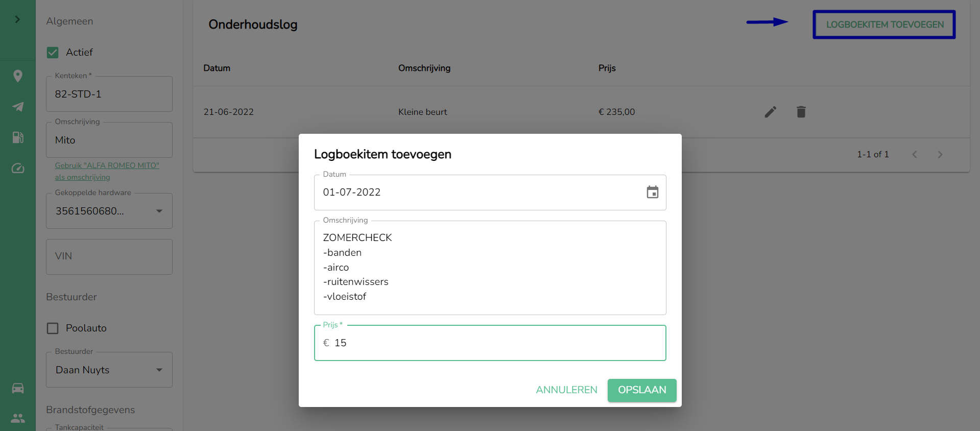The width and height of the screenshot is (980, 431).
Task: Toggle the Actief checkbox
Action: (x=53, y=52)
